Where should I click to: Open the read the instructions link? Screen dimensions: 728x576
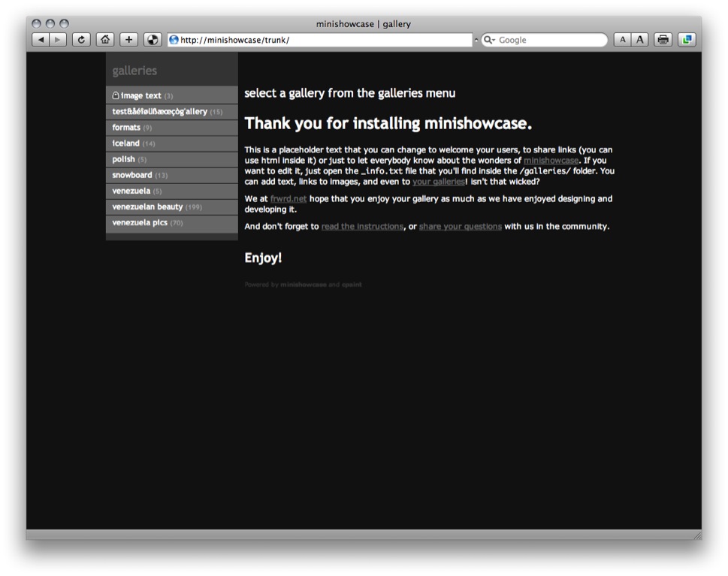click(x=362, y=227)
